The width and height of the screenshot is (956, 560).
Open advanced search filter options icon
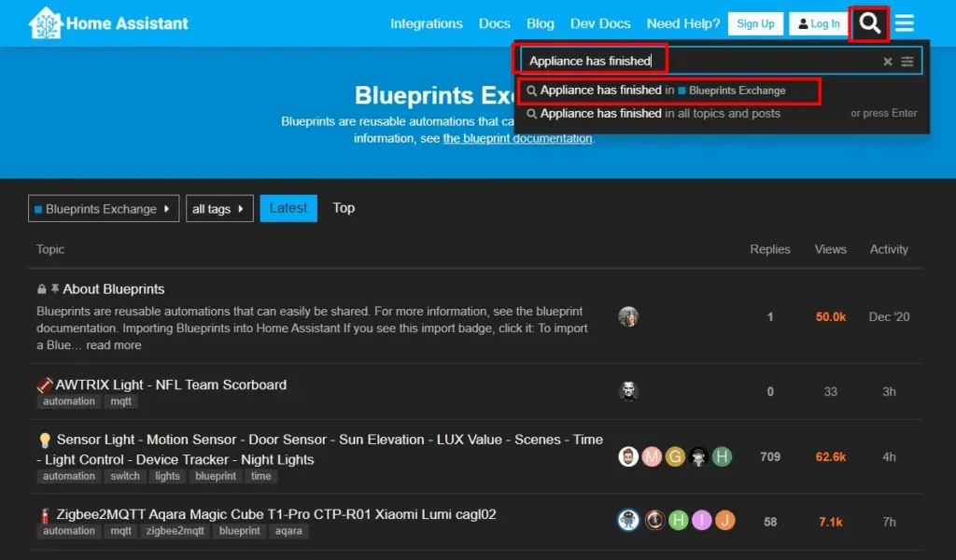(x=907, y=62)
